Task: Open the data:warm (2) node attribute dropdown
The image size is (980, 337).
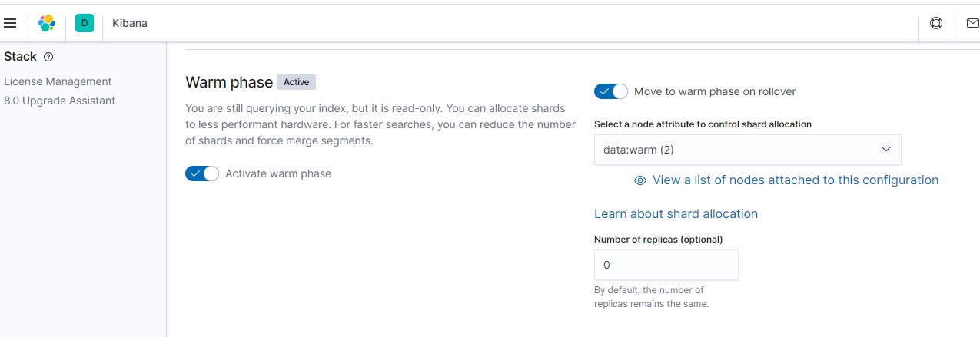Action: tap(738, 150)
